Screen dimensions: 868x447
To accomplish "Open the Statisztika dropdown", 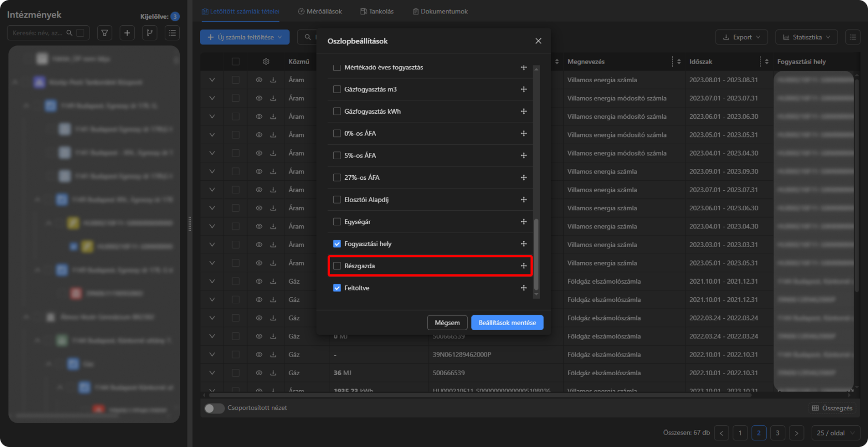I will (807, 37).
